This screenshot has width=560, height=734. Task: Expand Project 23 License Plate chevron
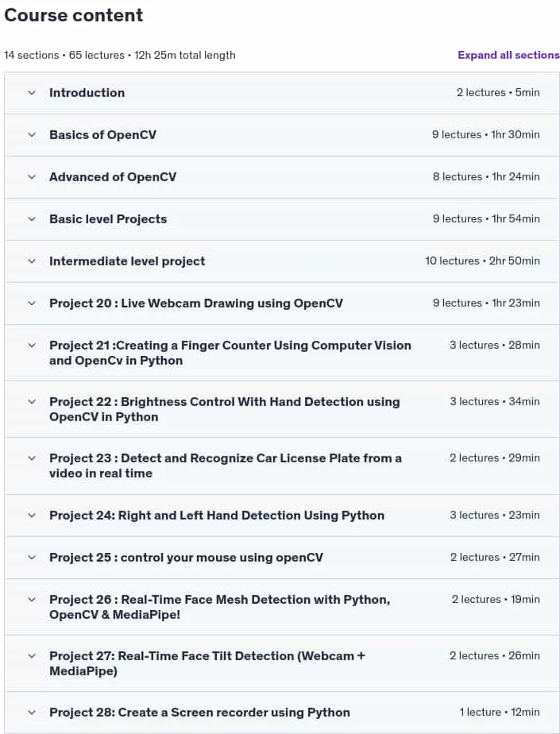pyautogui.click(x=32, y=458)
